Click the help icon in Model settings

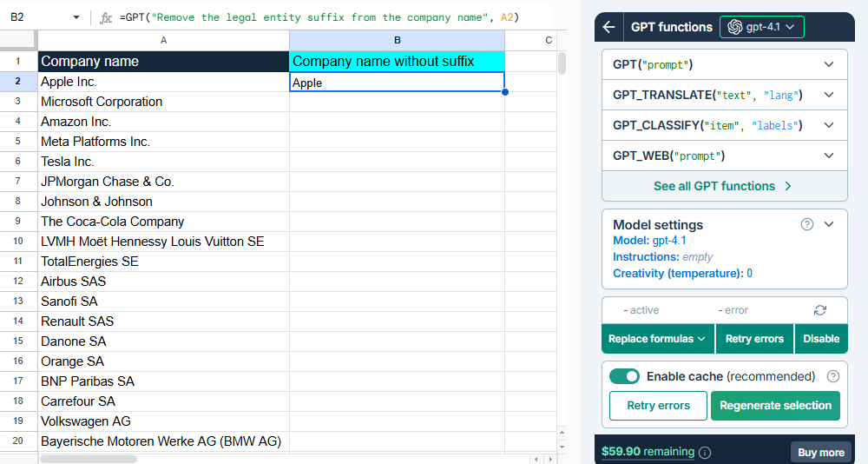806,224
